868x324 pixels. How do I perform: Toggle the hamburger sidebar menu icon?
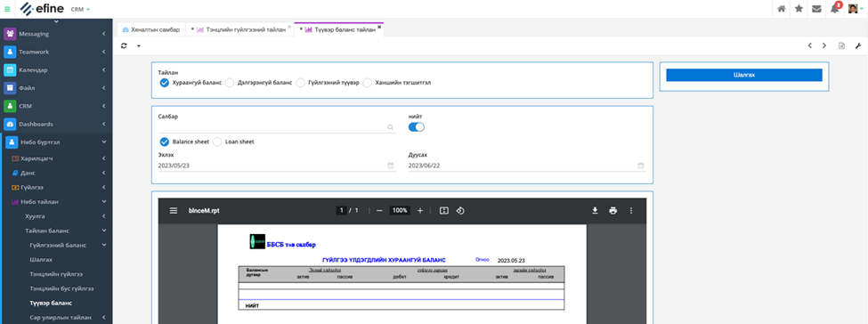6,9
